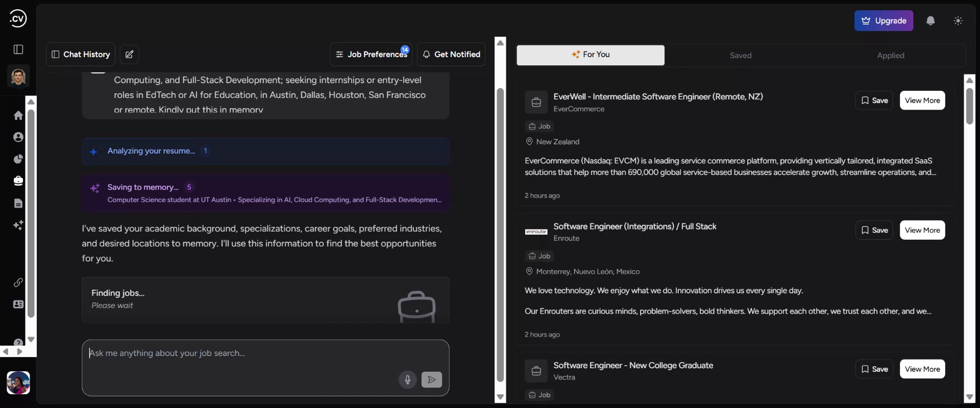The image size is (980, 408).
Task: Toggle the sidebar panel icon
Action: click(x=18, y=49)
